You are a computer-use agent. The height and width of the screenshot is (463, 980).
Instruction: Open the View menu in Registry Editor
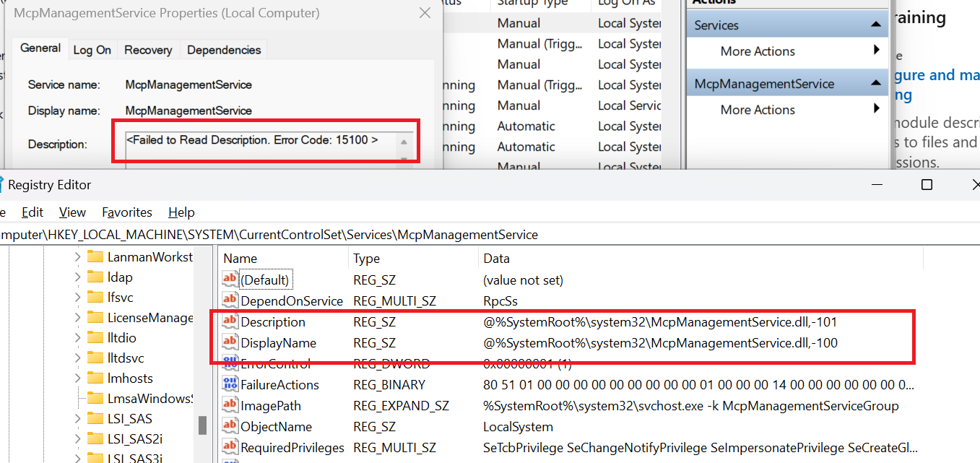(x=72, y=212)
